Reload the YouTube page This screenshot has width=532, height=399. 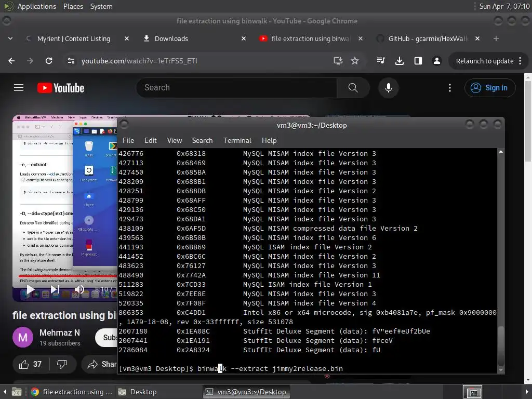pyautogui.click(x=49, y=61)
